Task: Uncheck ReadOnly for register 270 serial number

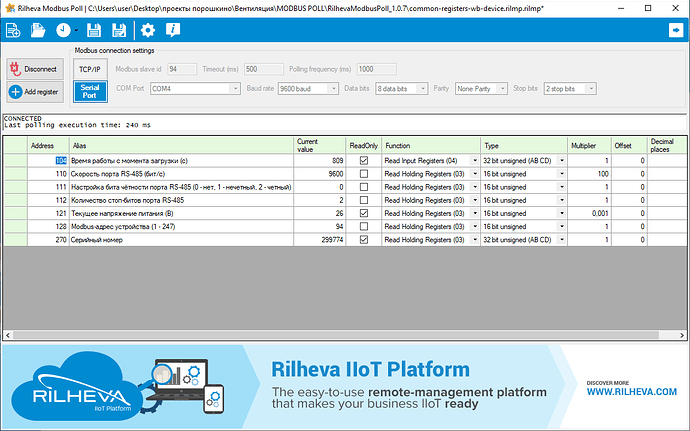Action: point(364,240)
